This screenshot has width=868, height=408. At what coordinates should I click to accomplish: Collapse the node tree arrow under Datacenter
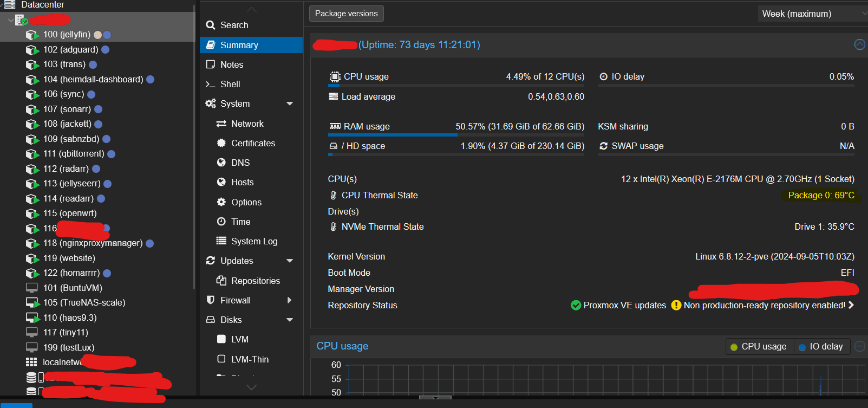[10, 20]
